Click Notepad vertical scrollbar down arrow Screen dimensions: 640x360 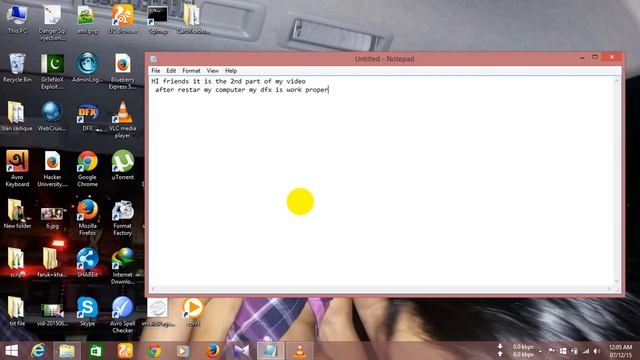[x=617, y=282]
